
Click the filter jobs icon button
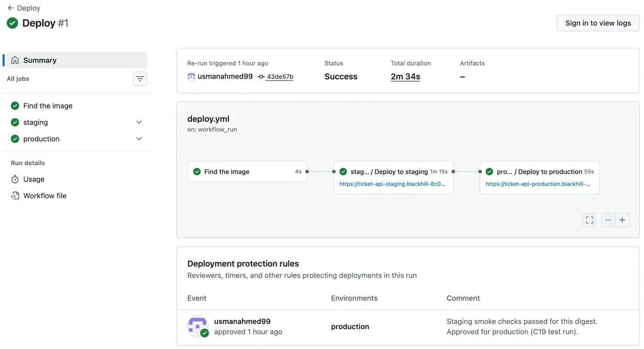(140, 79)
